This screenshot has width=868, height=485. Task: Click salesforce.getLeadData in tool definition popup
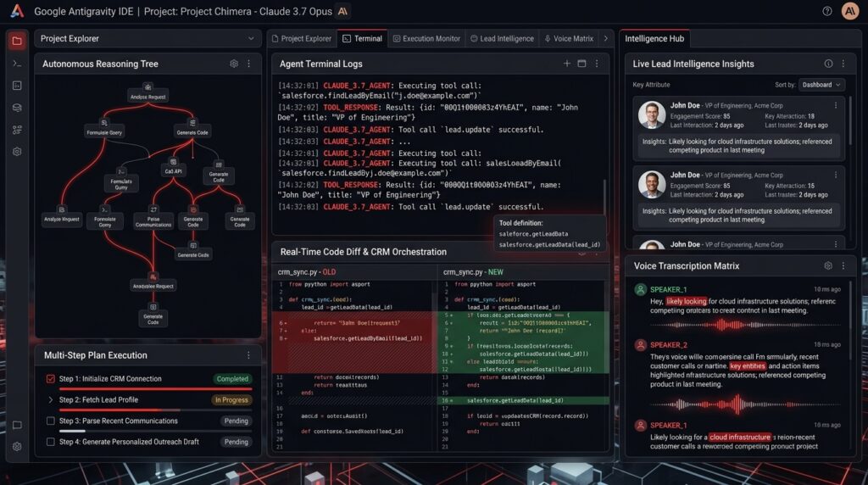click(533, 234)
